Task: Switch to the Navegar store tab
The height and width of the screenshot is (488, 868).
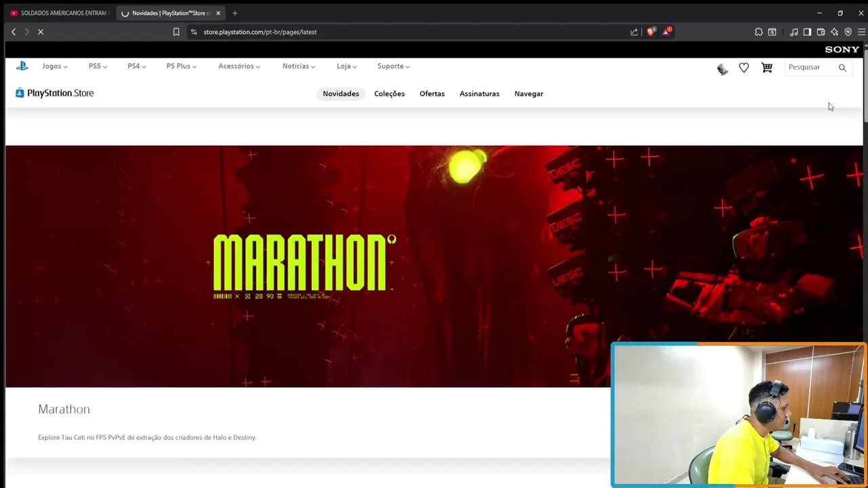Action: pos(529,94)
